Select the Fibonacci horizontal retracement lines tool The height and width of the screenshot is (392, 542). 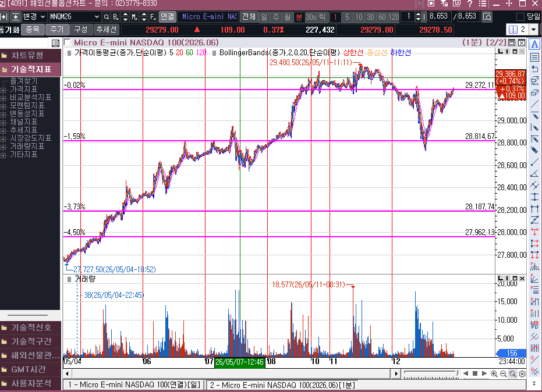pos(534,290)
